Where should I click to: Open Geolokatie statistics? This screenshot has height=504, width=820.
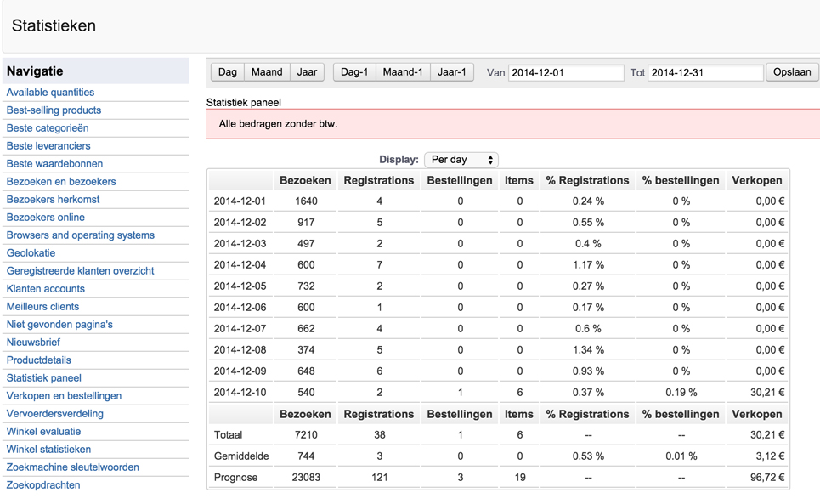tap(31, 253)
